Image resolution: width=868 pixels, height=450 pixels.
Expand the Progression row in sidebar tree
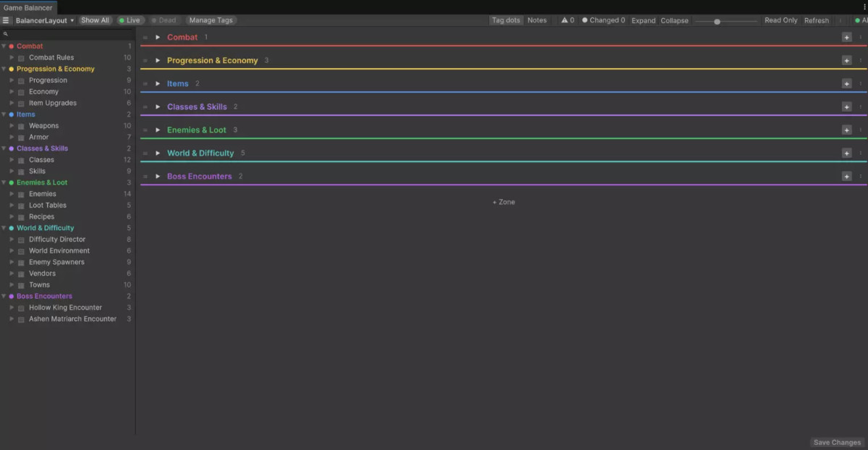click(12, 80)
